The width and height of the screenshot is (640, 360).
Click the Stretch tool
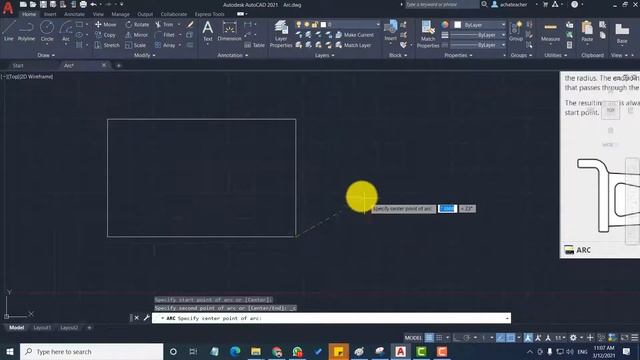tap(107, 45)
